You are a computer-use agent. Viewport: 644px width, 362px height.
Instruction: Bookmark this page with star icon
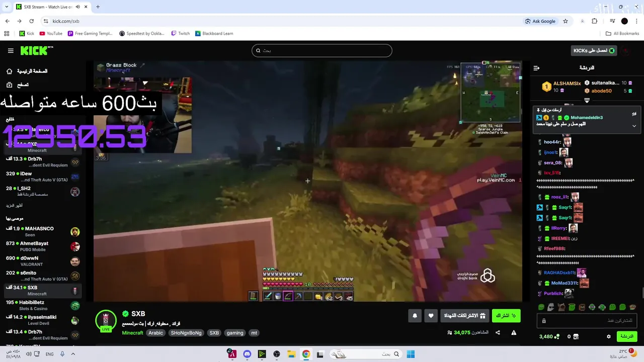(566, 21)
